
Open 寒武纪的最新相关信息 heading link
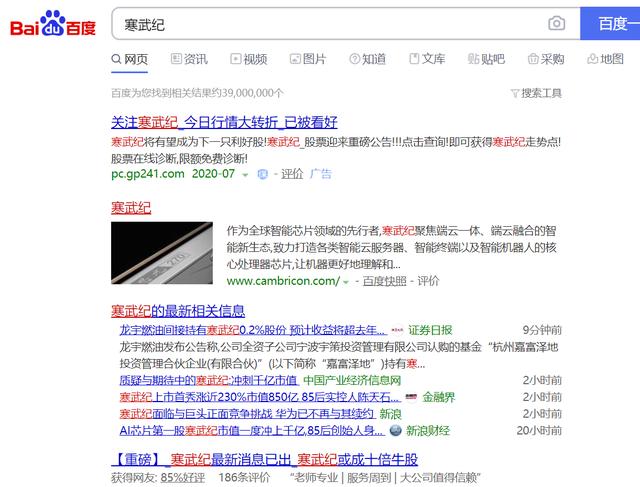178,311
